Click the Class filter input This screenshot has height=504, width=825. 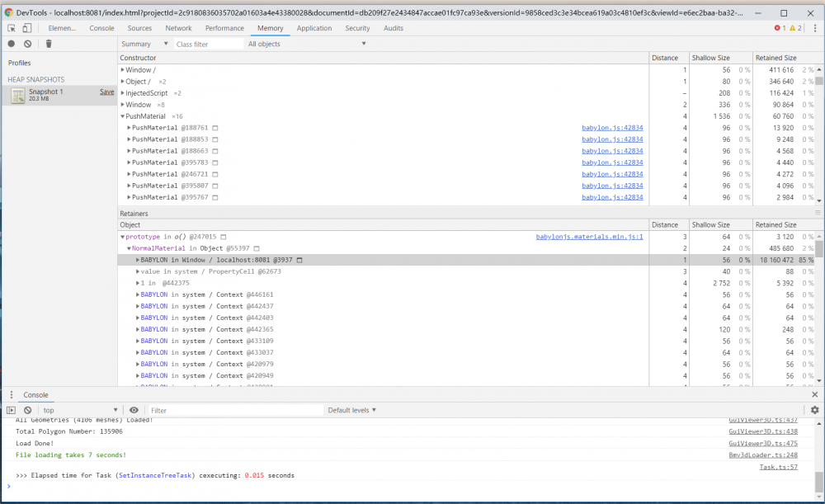[209, 45]
